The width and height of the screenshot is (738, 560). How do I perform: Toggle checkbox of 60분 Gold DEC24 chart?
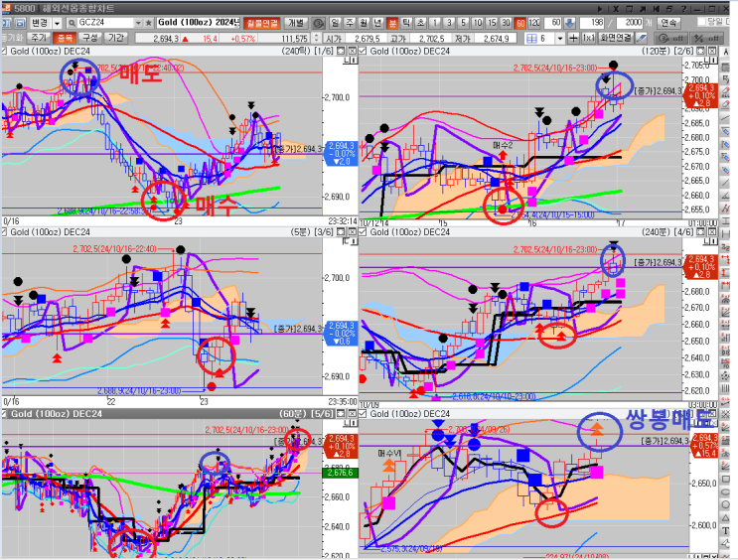[4, 414]
